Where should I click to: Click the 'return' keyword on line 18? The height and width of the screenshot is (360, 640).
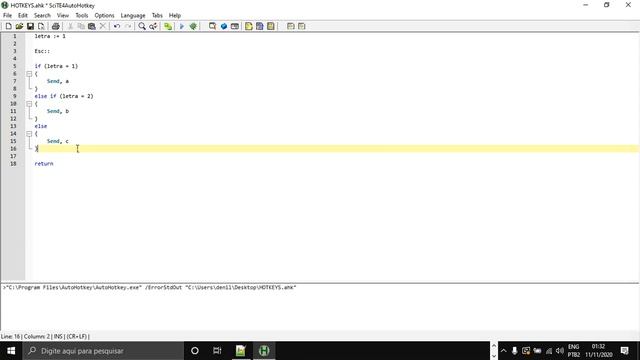44,164
